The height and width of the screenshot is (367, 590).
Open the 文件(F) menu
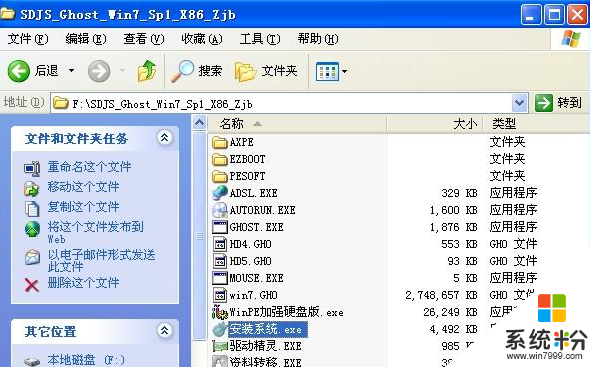[x=28, y=39]
